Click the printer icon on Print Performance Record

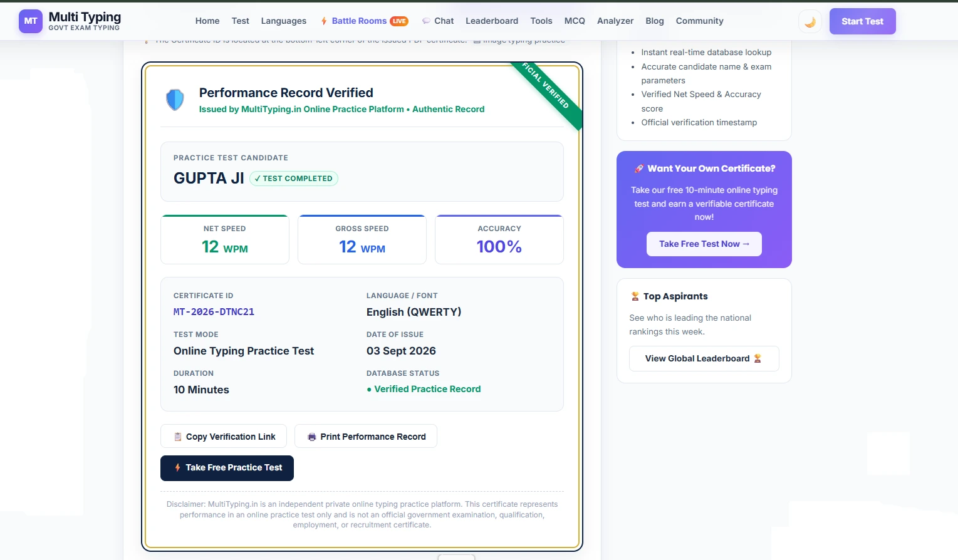[x=312, y=437]
